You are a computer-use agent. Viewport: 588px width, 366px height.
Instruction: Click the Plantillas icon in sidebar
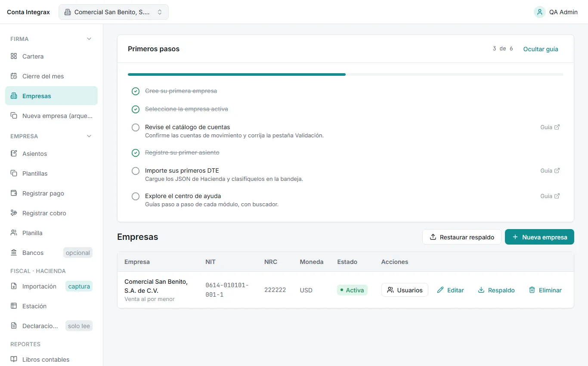click(x=14, y=174)
